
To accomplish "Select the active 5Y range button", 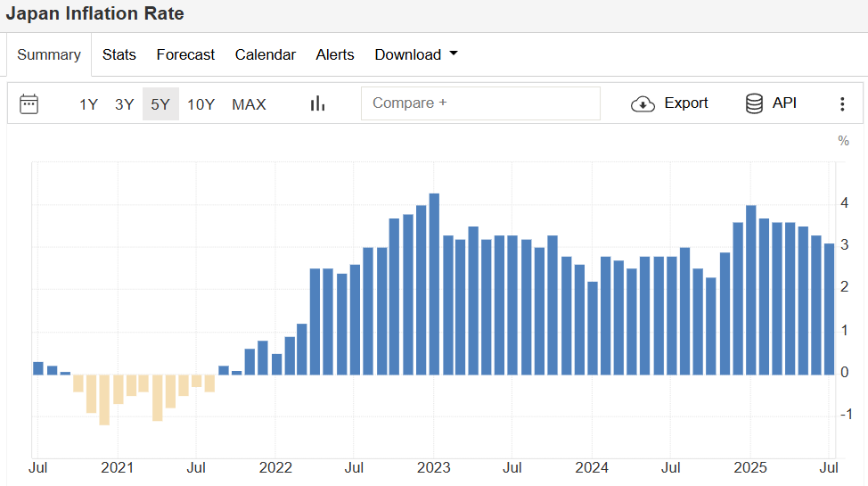I will (160, 104).
